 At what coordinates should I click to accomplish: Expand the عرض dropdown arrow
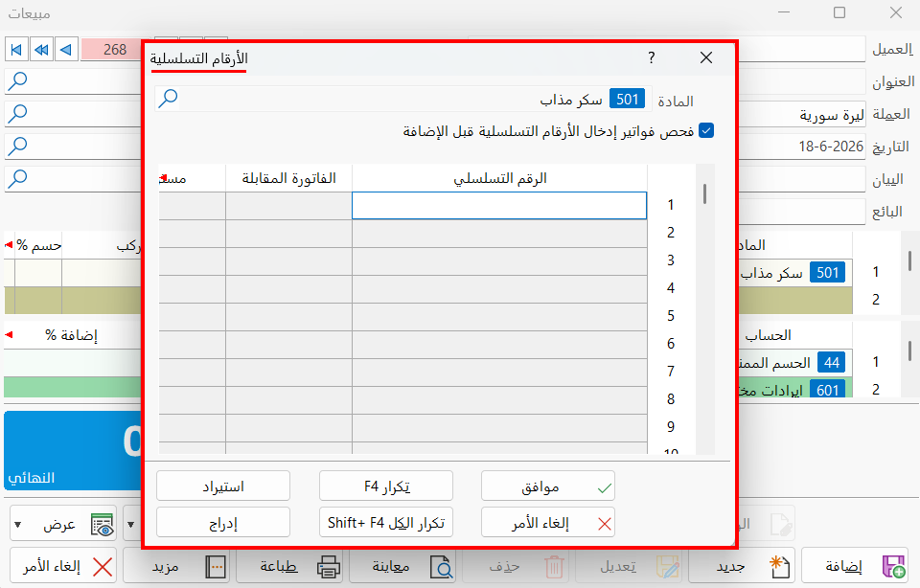click(x=18, y=524)
